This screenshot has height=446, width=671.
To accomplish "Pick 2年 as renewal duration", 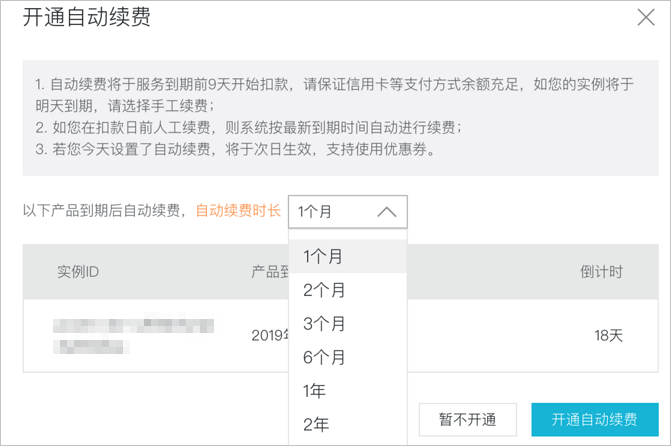I will (x=347, y=425).
